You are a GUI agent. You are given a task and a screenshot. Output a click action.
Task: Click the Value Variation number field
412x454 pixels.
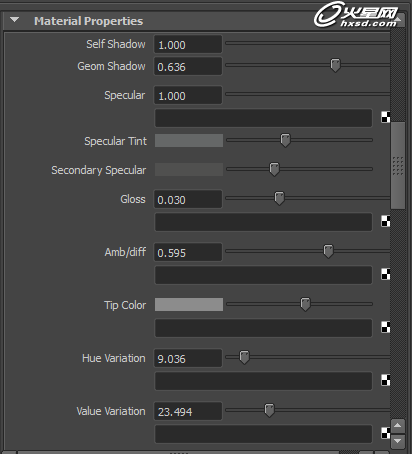pyautogui.click(x=188, y=411)
